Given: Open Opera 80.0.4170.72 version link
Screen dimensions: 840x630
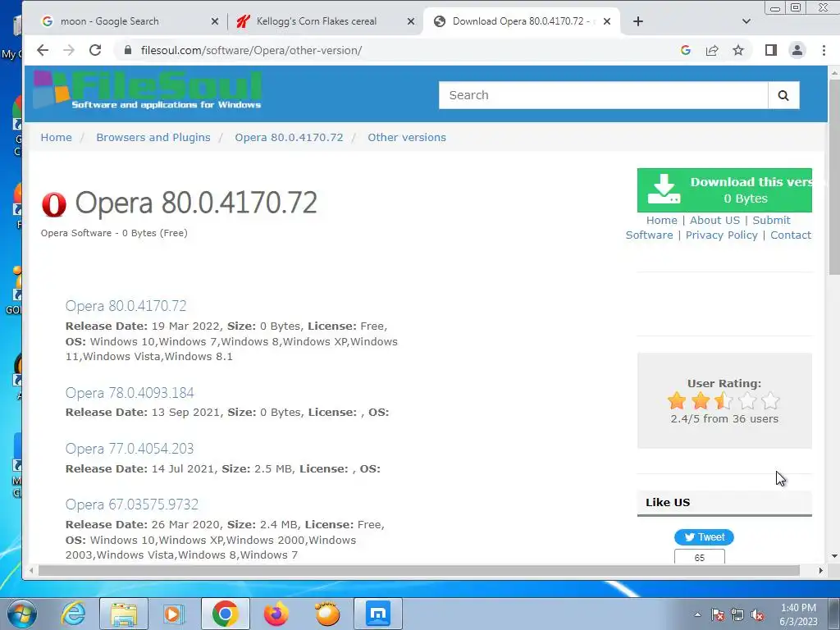Looking at the screenshot, I should (126, 306).
